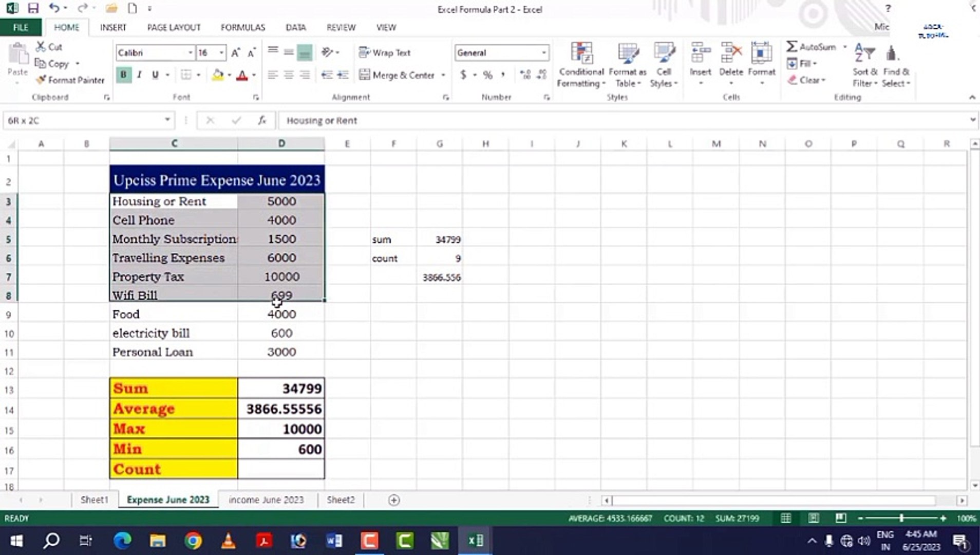Apply bold formatting to selection
The width and height of the screenshot is (980, 555).
(123, 75)
